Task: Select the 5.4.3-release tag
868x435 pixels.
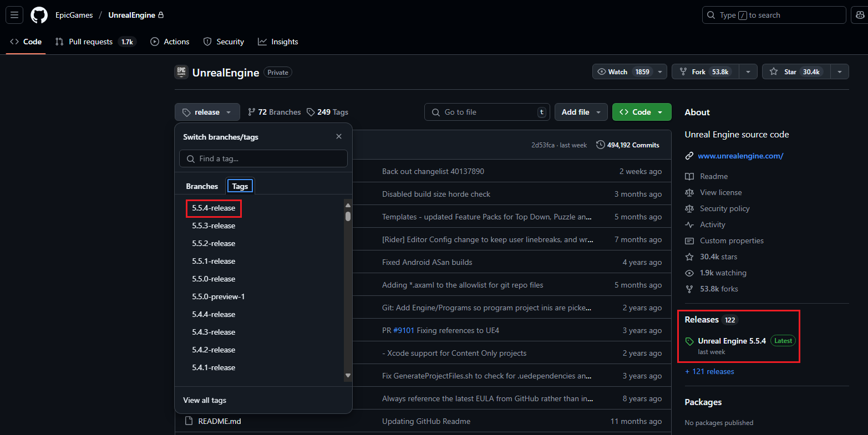Action: tap(214, 332)
